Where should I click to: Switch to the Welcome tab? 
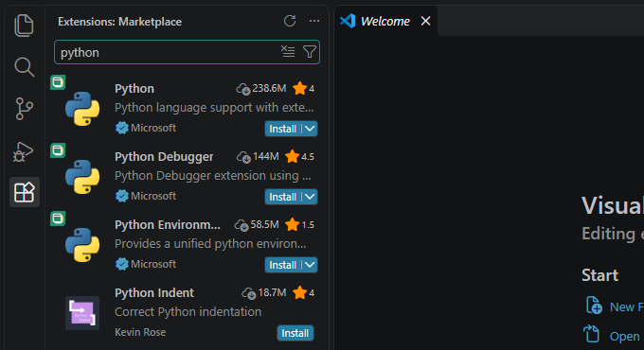click(x=385, y=21)
